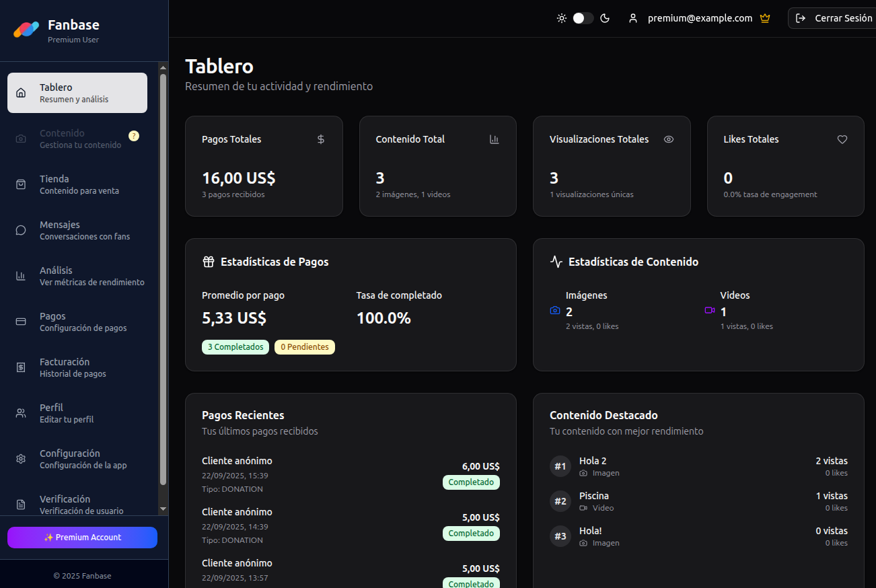Image resolution: width=876 pixels, height=588 pixels.
Task: Click the purple video camera icon
Action: 709,310
